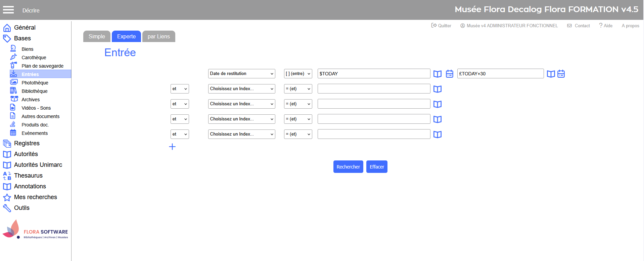
Task: Open index book icon next to $TODAY field
Action: click(437, 74)
